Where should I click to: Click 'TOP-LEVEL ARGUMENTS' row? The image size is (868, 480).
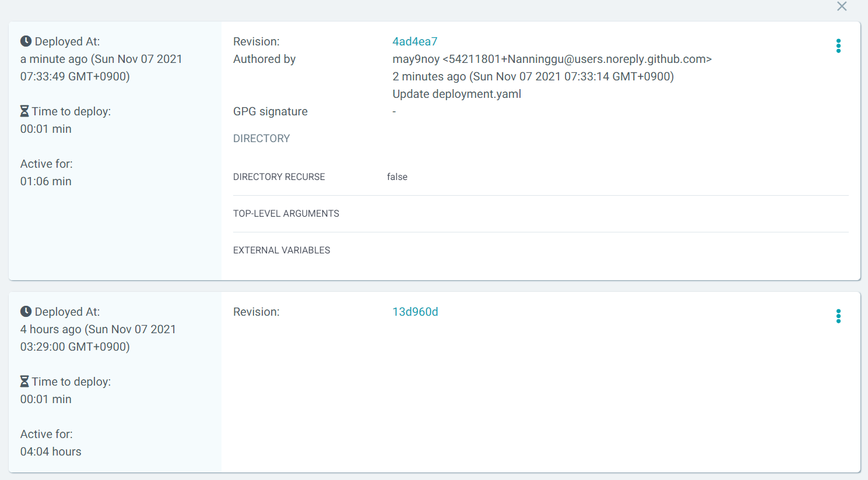[540, 214]
